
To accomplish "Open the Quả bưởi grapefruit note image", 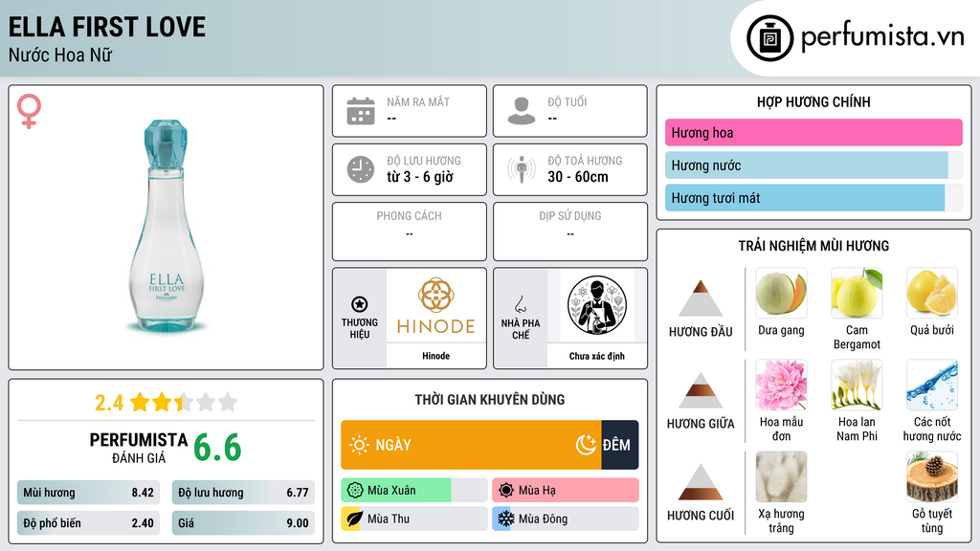I will tap(932, 293).
